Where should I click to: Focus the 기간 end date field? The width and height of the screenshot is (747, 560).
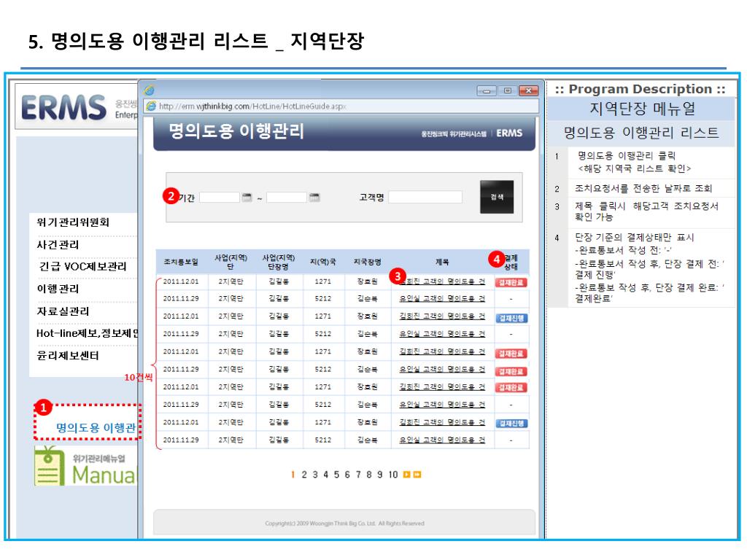[x=287, y=197]
